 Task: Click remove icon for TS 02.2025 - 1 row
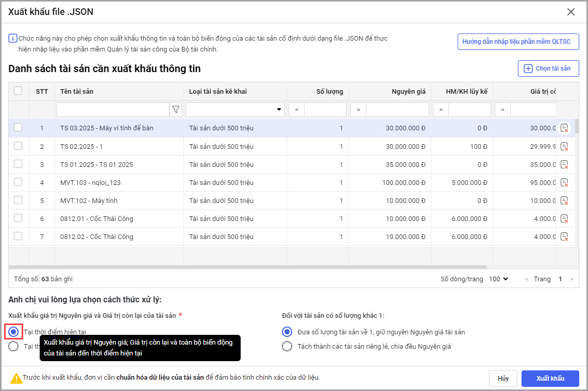pyautogui.click(x=564, y=146)
